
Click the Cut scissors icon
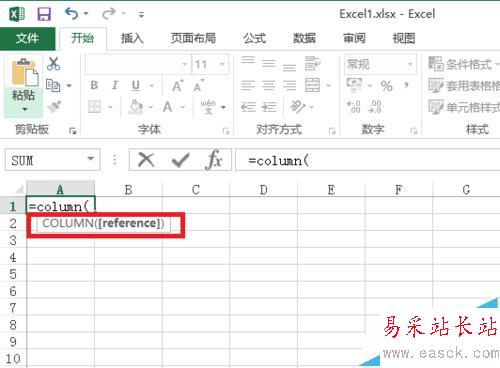[54, 64]
